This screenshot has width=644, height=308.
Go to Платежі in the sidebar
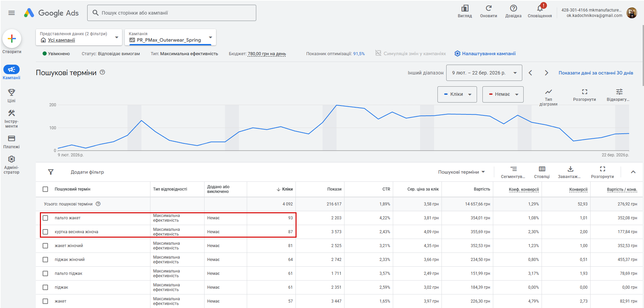pos(11,141)
